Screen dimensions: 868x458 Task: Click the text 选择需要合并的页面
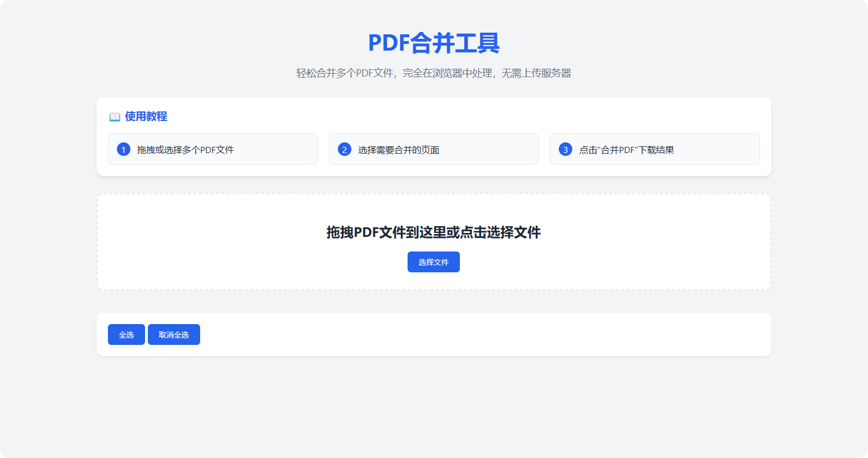(399, 150)
